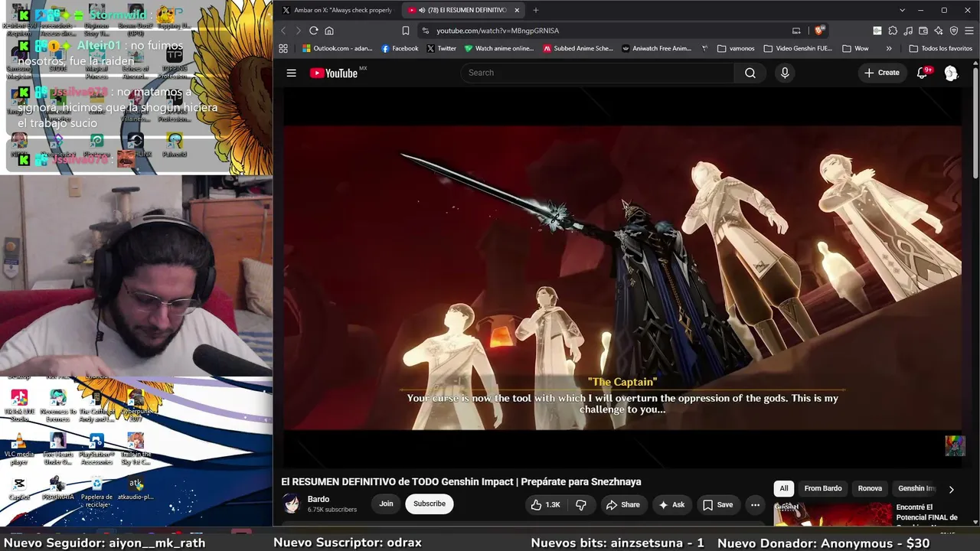This screenshot has width=980, height=551.
Task: Open the Watch anime online bookmark
Action: [499, 48]
